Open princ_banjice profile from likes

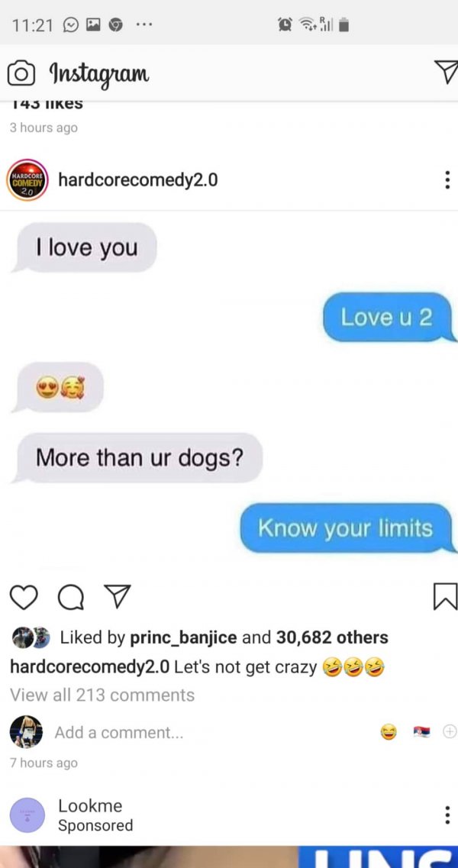pos(183,637)
